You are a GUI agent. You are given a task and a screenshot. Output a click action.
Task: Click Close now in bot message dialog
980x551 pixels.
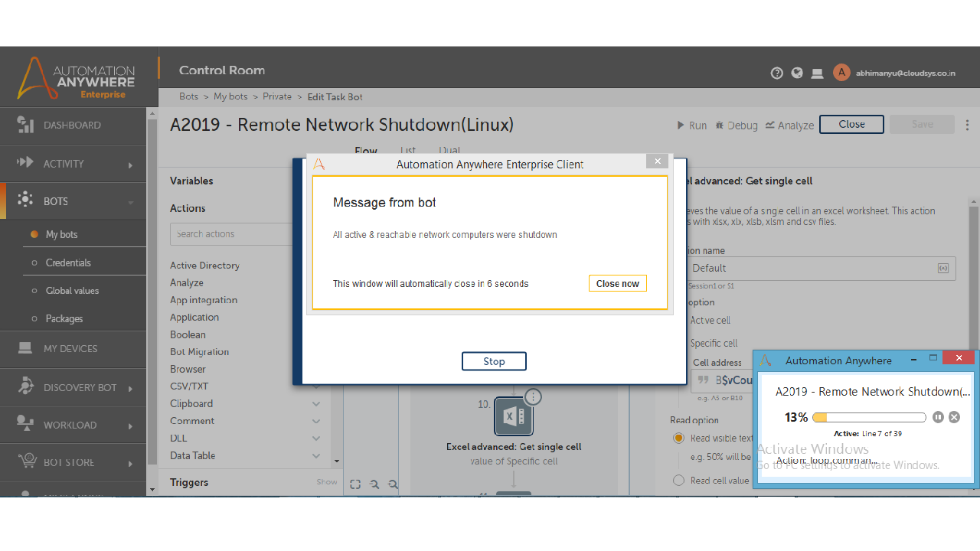click(617, 283)
